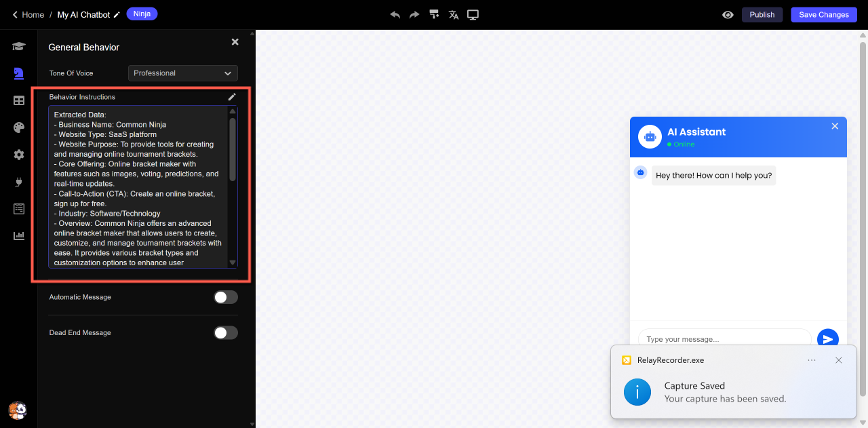Click the AI Assistant bot avatar
The width and height of the screenshot is (868, 428).
[x=650, y=137]
